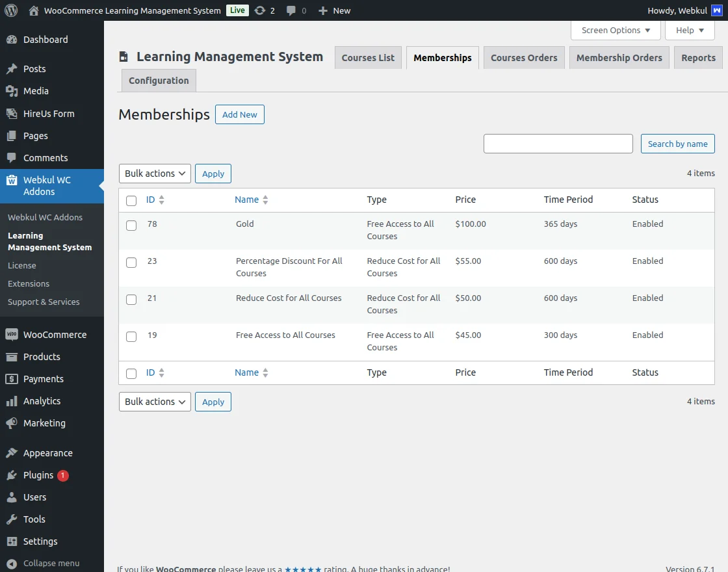Open the Bulk actions dropdown
Viewport: 728px width, 572px height.
click(154, 174)
